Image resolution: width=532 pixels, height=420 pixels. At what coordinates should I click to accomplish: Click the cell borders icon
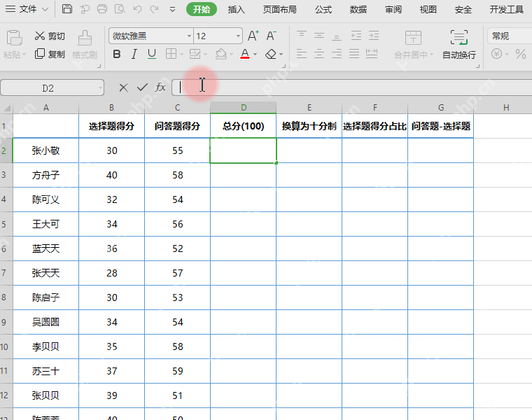coord(171,54)
